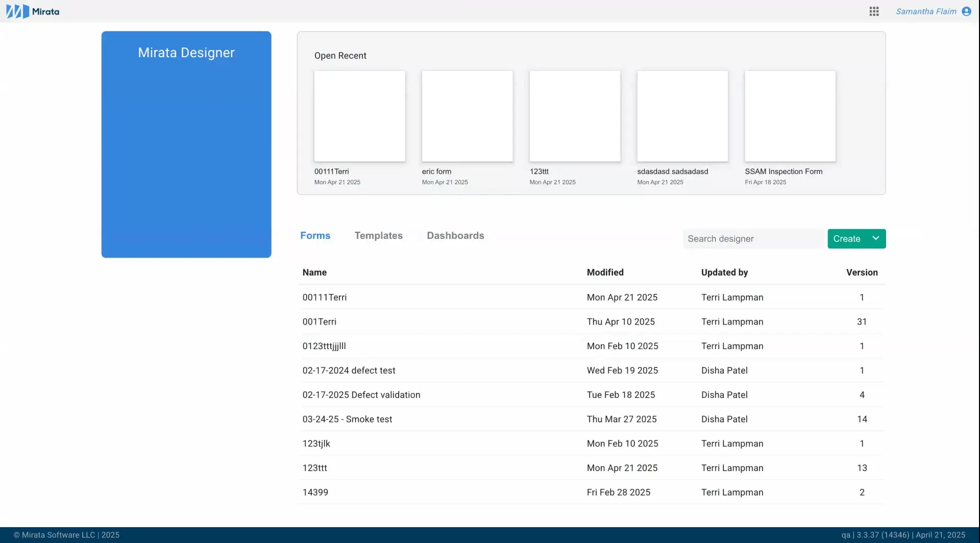Sort forms by the Name column header

[315, 272]
